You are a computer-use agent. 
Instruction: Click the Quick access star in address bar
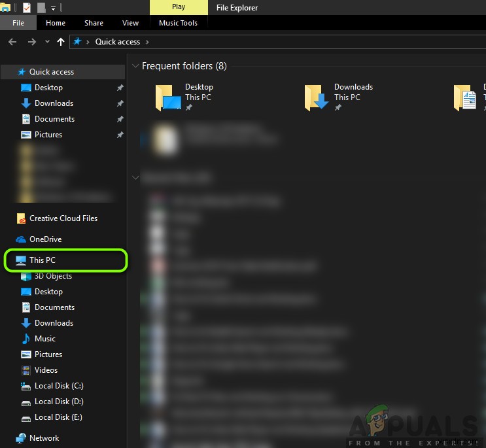pyautogui.click(x=77, y=41)
